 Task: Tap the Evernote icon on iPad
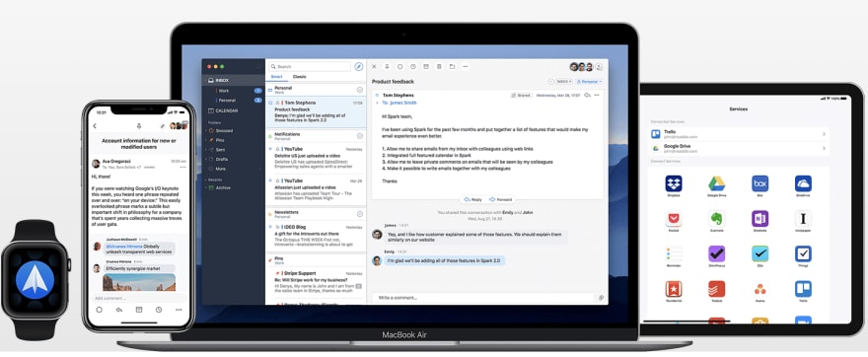(717, 219)
